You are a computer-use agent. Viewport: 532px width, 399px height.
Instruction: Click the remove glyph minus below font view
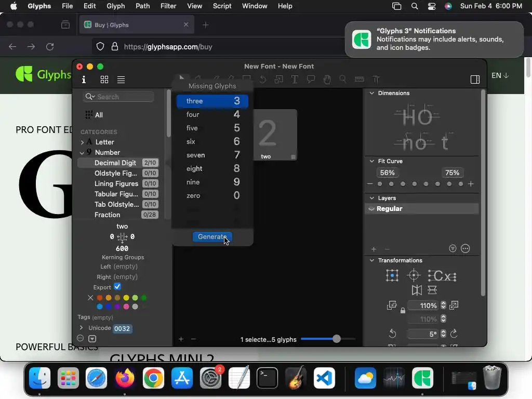(x=193, y=339)
